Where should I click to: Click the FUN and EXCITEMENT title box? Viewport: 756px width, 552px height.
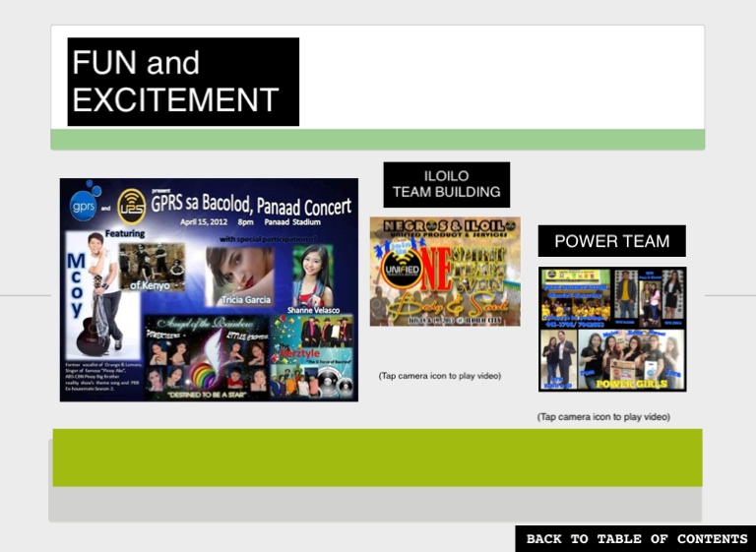[183, 82]
